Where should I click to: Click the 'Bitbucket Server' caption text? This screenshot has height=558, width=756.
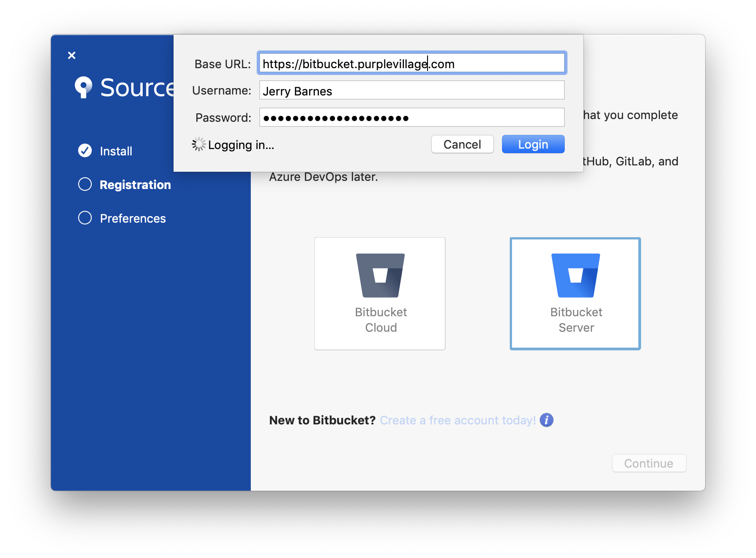coord(576,320)
